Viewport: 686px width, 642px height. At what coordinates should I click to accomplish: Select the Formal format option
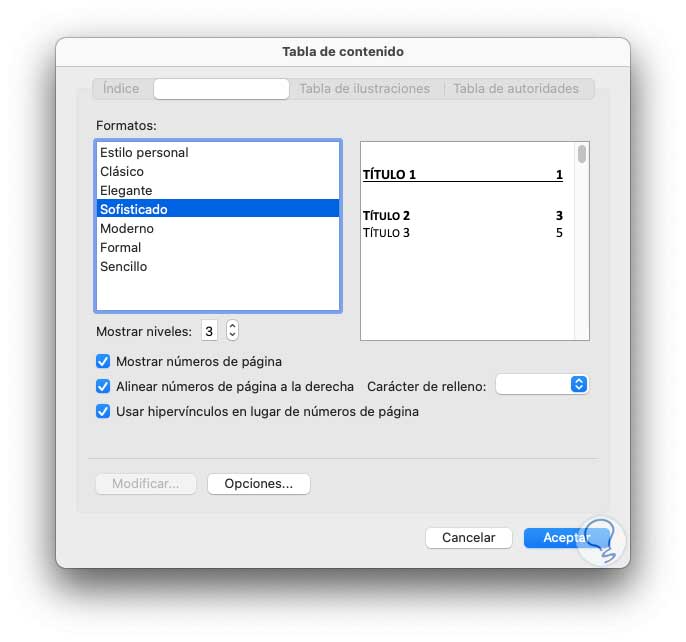tap(121, 248)
